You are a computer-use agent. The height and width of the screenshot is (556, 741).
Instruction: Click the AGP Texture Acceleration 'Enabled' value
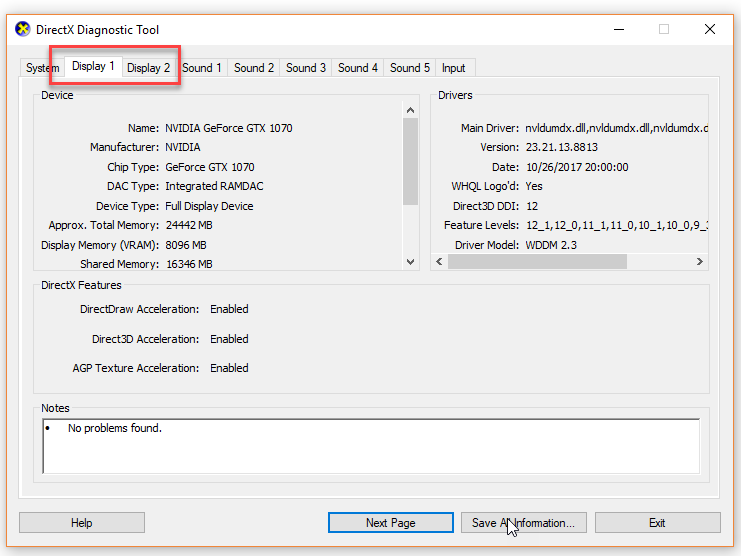point(229,368)
